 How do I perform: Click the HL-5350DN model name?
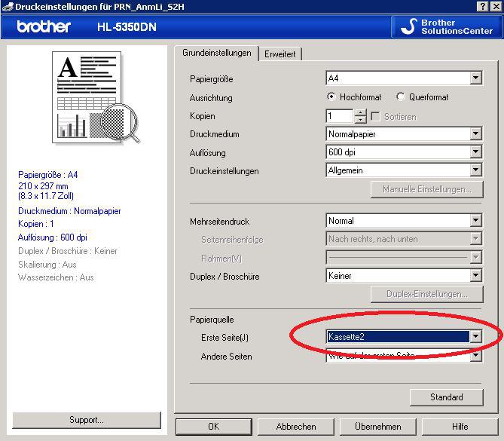click(127, 26)
